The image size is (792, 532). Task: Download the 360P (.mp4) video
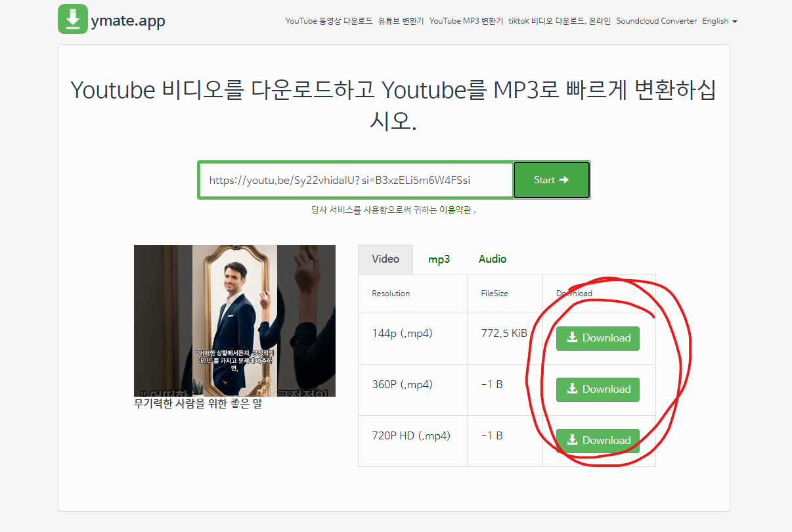[598, 389]
